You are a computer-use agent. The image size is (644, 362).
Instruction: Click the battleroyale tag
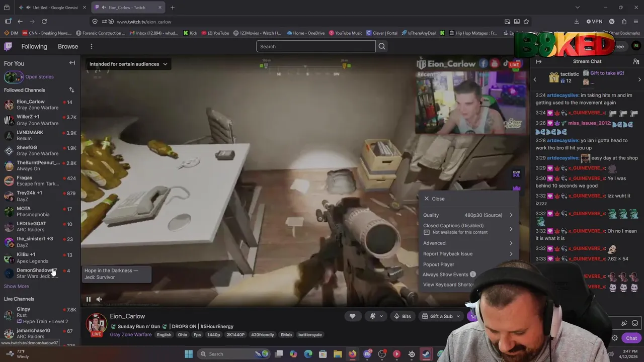310,335
